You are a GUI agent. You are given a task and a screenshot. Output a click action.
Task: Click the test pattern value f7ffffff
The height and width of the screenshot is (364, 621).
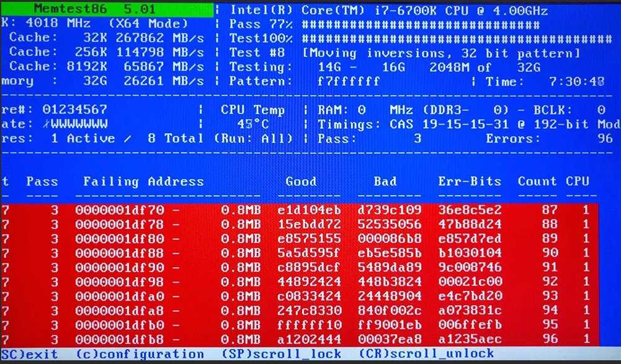click(x=348, y=82)
